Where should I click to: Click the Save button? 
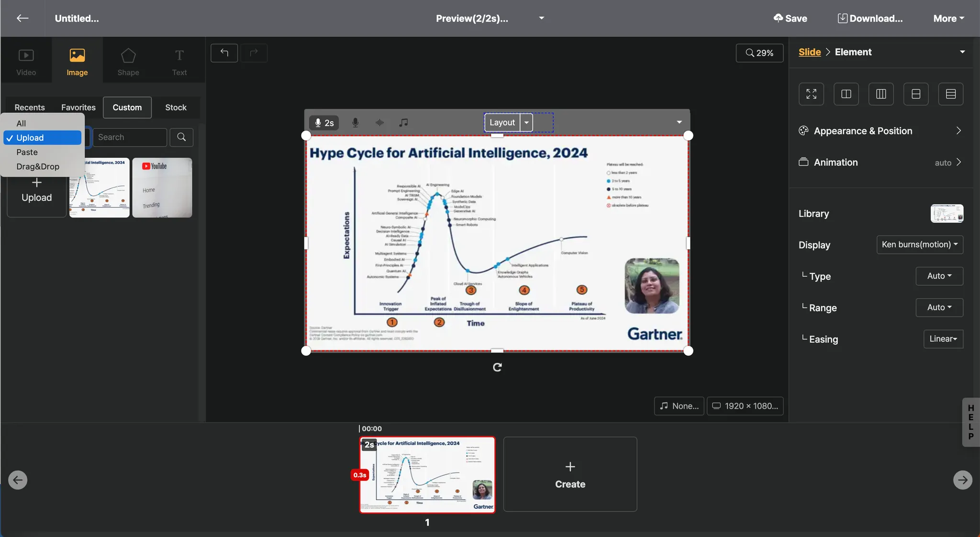tap(791, 18)
